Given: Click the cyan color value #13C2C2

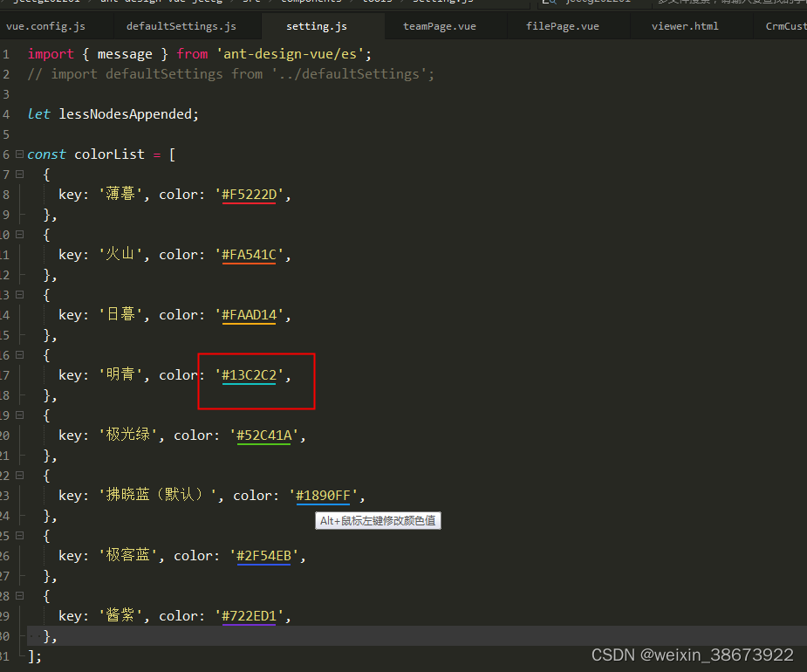Looking at the screenshot, I should [x=250, y=375].
